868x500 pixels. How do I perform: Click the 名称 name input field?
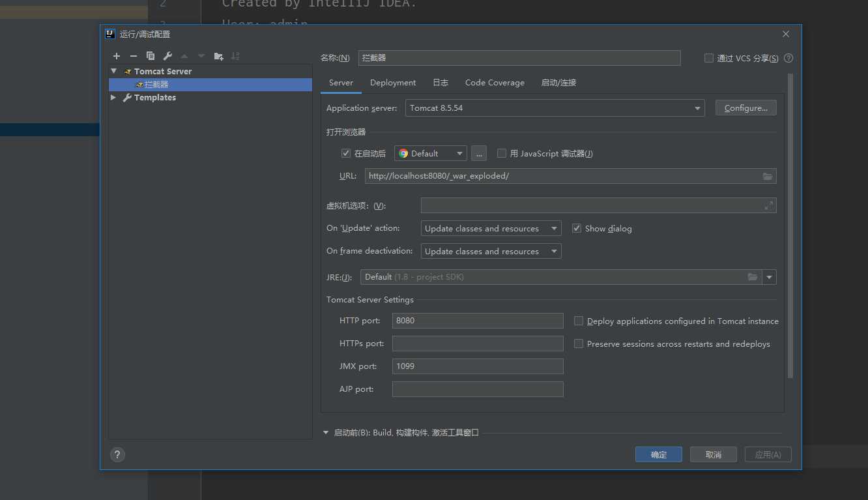pos(519,58)
